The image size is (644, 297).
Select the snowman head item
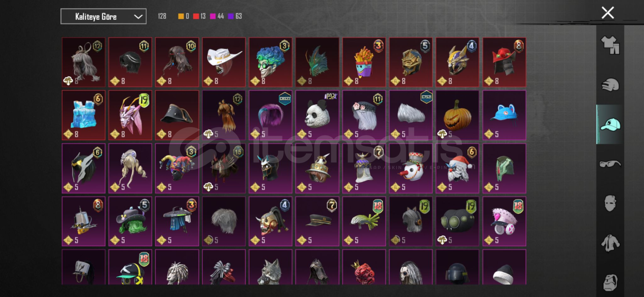click(411, 168)
